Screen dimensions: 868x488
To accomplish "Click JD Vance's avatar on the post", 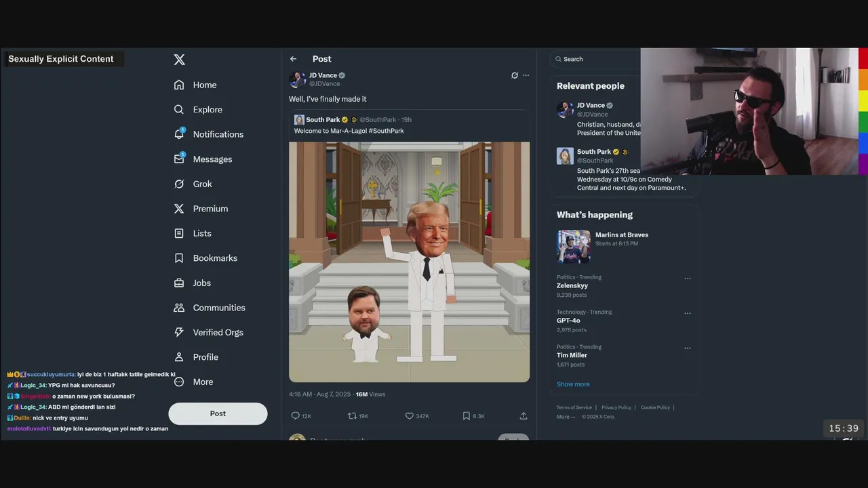I will coord(297,79).
